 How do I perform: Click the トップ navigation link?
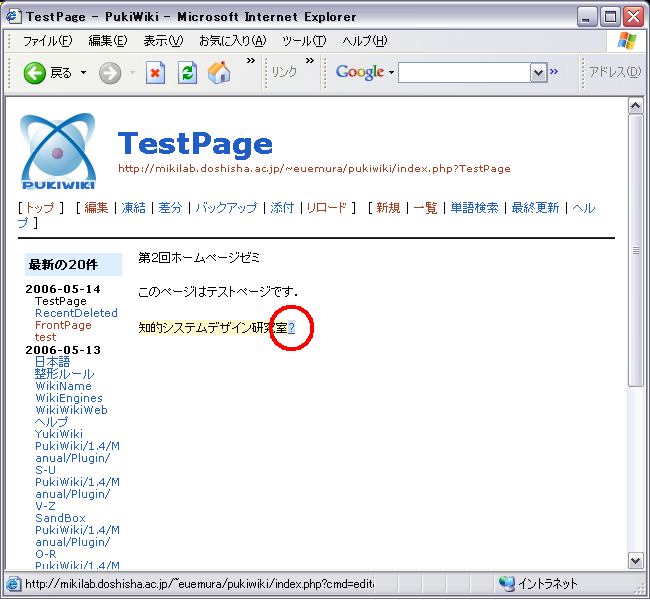(x=40, y=208)
